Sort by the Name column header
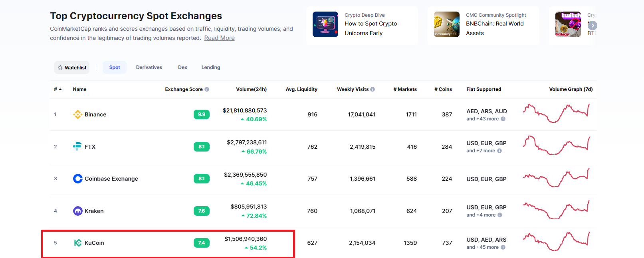The image size is (644, 258). coord(79,89)
